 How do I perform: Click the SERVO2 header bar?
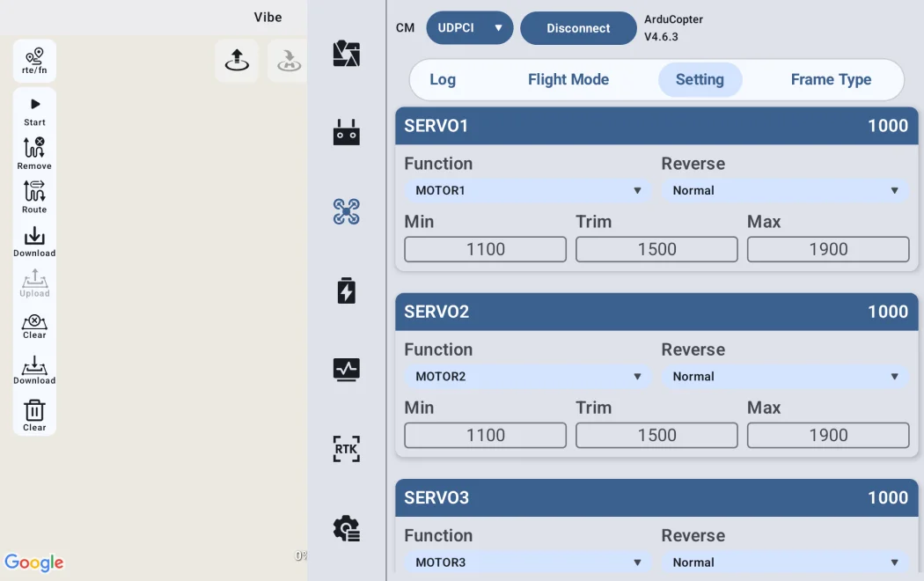(x=656, y=312)
